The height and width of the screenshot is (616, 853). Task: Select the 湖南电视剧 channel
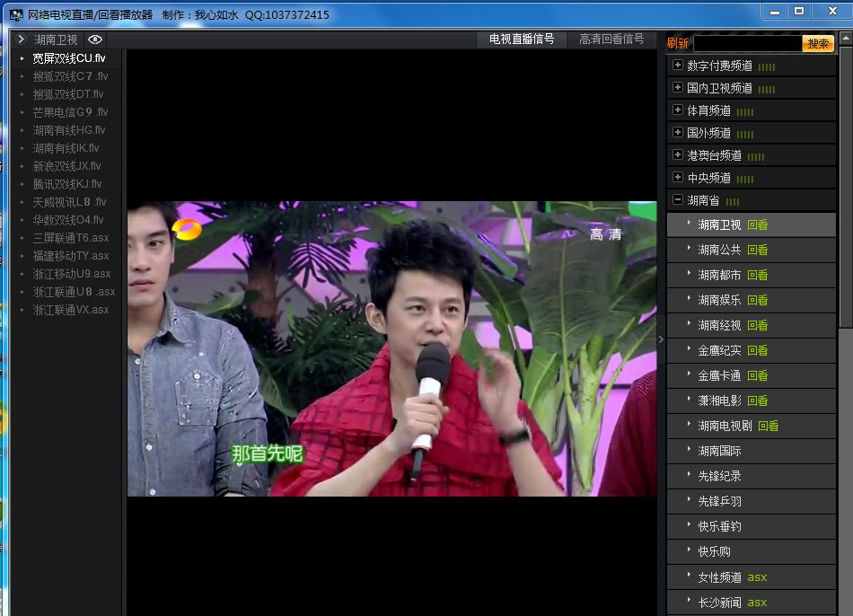725,426
